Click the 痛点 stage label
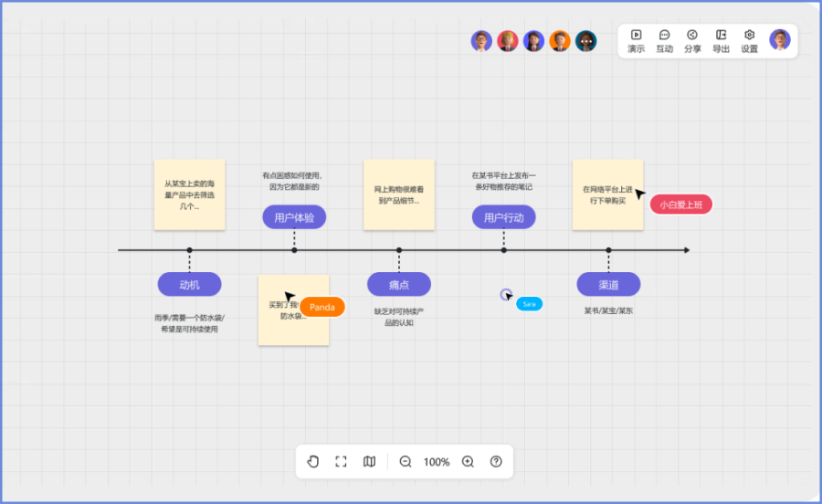This screenshot has width=822, height=504. coord(399,285)
